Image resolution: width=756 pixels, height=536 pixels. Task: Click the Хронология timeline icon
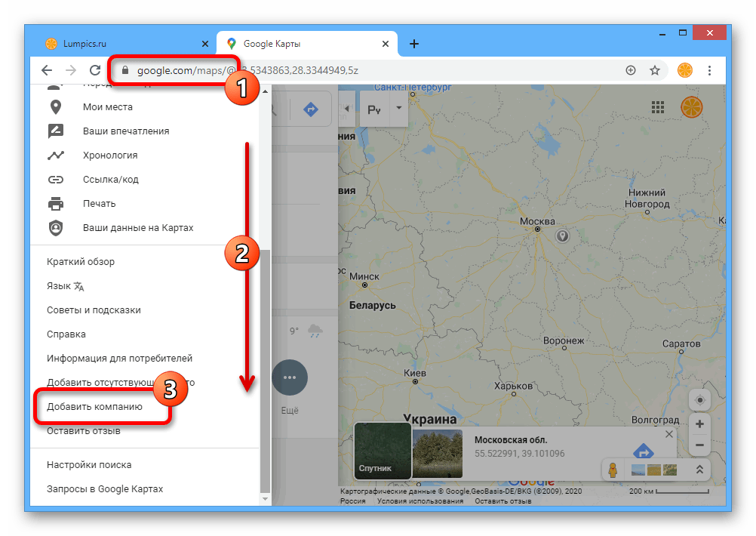56,156
